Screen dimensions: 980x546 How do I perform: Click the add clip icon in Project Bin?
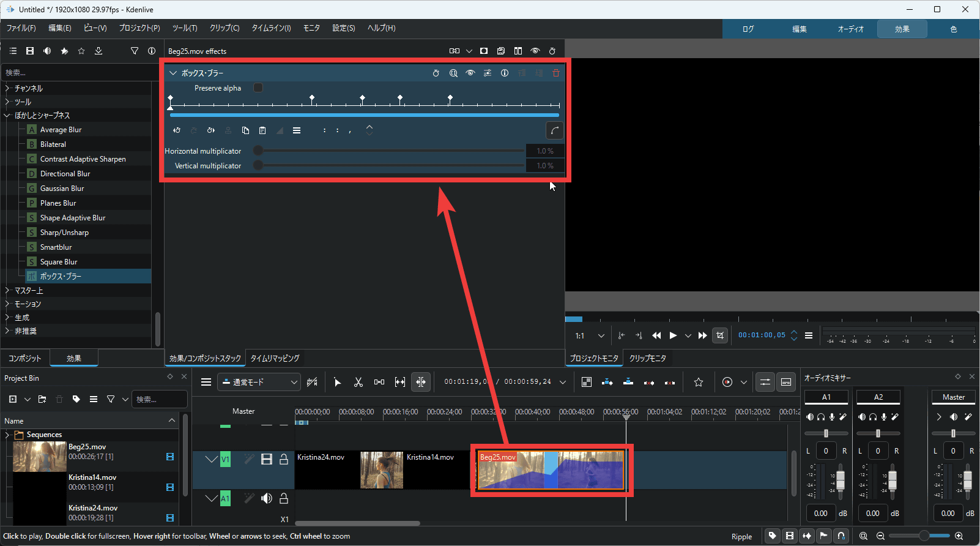[13, 399]
